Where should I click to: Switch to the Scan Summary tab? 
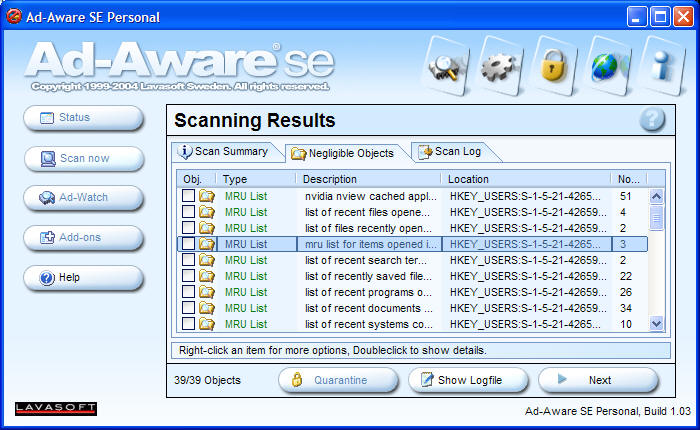pyautogui.click(x=224, y=152)
